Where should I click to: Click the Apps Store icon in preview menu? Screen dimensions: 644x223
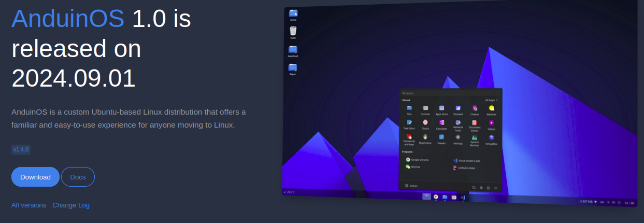(441, 108)
